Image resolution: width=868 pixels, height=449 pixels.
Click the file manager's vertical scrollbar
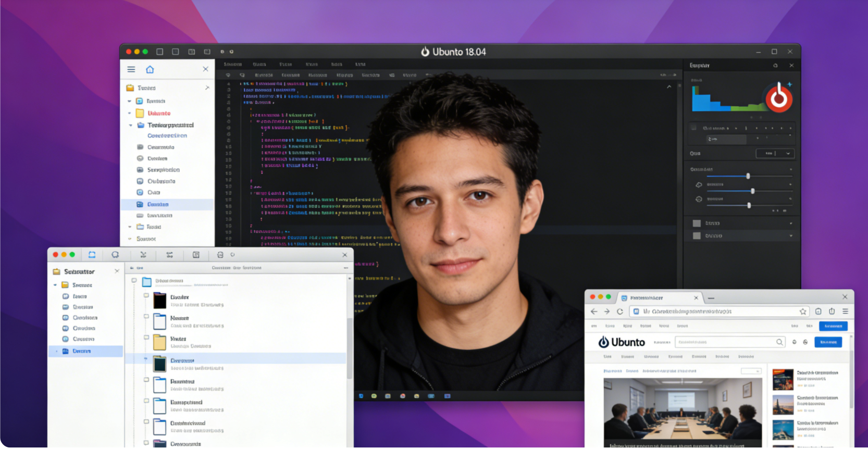[x=350, y=349]
